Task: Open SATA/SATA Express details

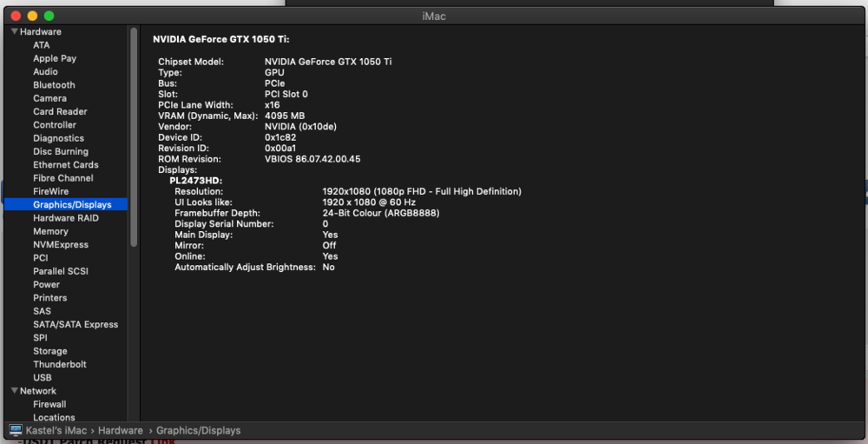Action: click(x=76, y=325)
